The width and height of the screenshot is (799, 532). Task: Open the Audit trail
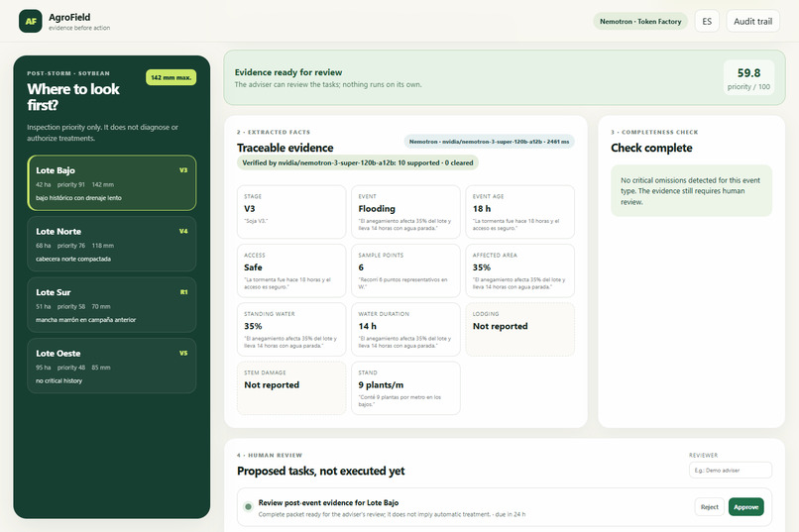[x=752, y=22]
